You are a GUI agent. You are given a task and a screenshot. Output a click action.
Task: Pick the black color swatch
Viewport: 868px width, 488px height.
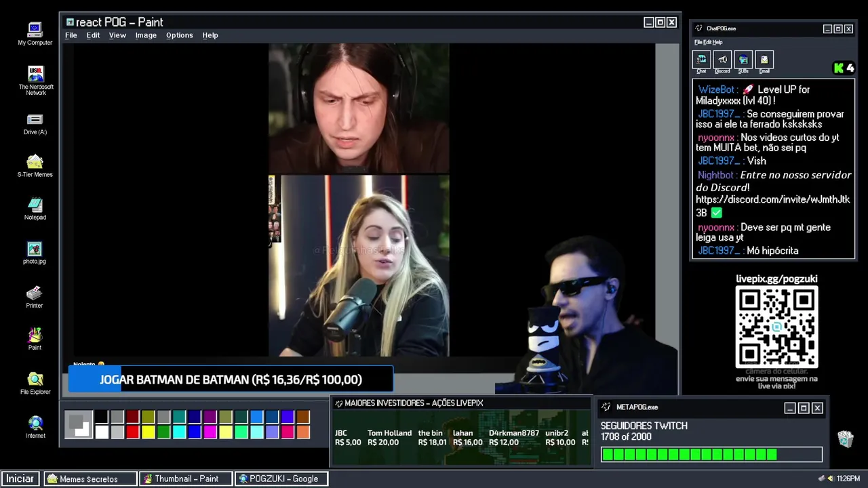click(102, 417)
